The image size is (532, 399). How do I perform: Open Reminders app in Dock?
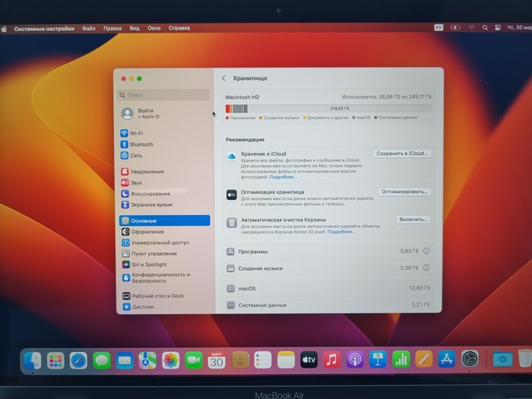pos(263,359)
